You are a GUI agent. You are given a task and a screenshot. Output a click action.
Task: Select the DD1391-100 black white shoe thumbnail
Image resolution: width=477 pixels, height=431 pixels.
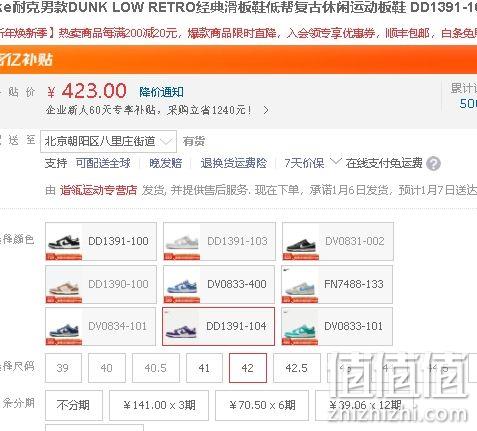tap(101, 241)
